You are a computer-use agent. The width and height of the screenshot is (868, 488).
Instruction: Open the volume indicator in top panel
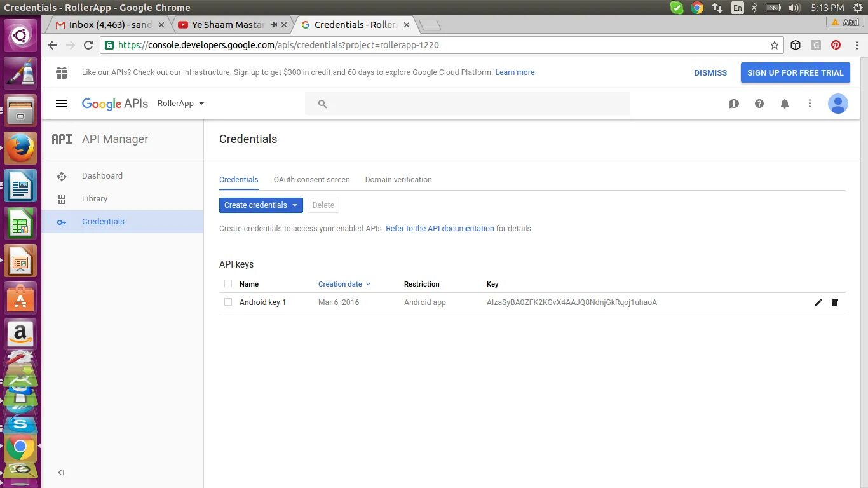(793, 8)
